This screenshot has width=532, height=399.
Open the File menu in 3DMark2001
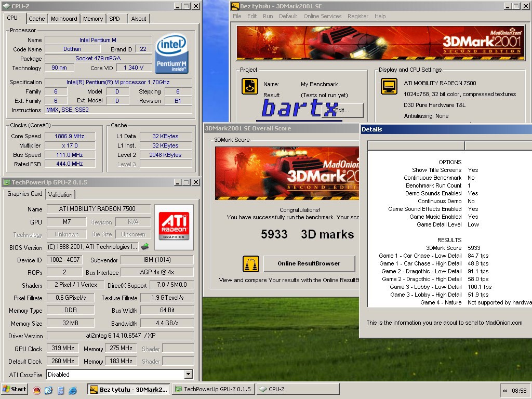click(x=237, y=16)
